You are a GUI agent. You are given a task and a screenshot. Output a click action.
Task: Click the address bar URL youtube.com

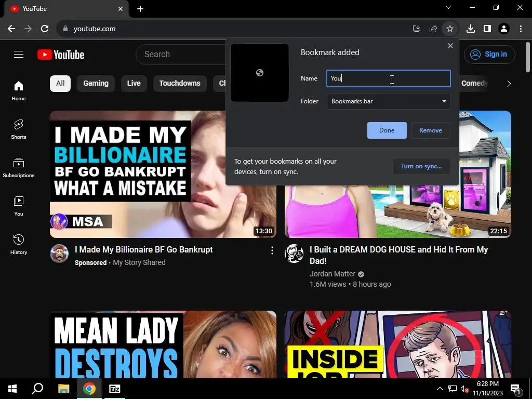click(x=95, y=29)
